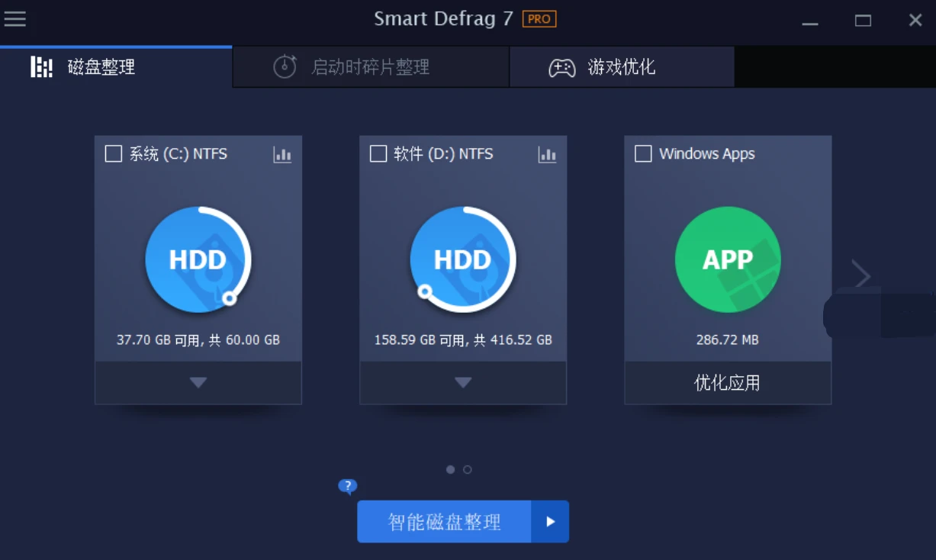
Task: Click the 286.72 MB size text
Action: coord(728,340)
